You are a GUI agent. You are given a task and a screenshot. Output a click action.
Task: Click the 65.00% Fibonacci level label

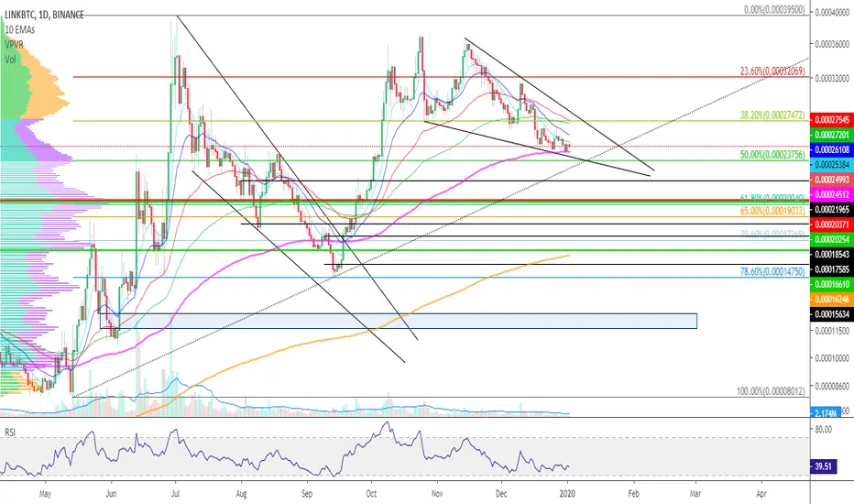click(x=772, y=211)
